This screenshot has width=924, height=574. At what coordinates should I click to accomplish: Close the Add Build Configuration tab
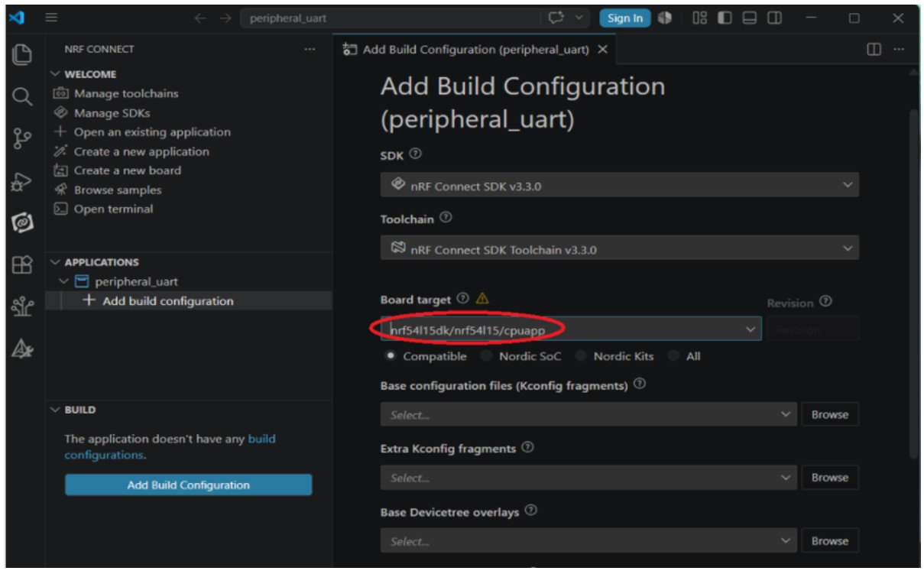tap(602, 49)
